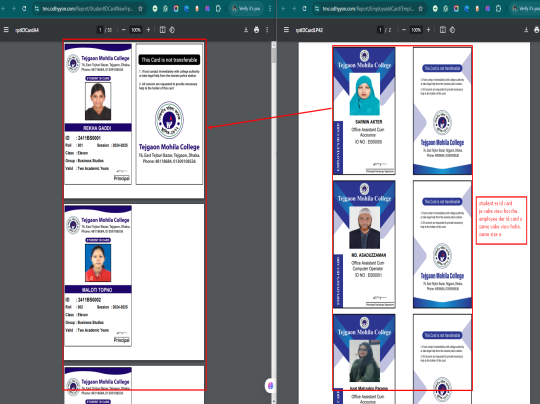This screenshot has height=404, width=540.
Task: Click the student PDF vertical scrollbar thumb
Action: click(274, 54)
